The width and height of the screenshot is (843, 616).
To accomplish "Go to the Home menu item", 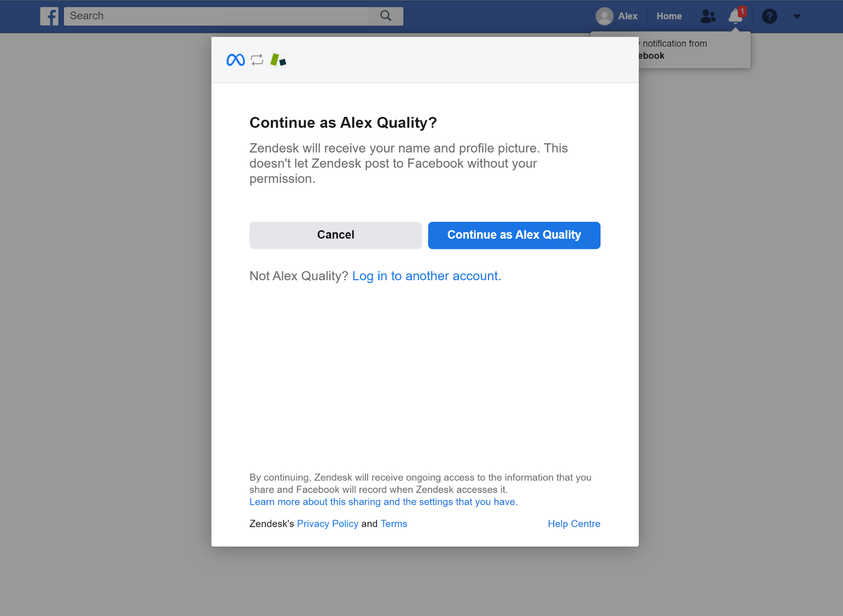I will pyautogui.click(x=669, y=16).
